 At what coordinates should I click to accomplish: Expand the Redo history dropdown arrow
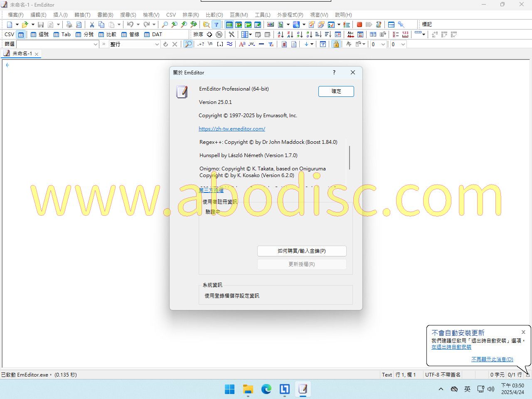click(x=154, y=25)
